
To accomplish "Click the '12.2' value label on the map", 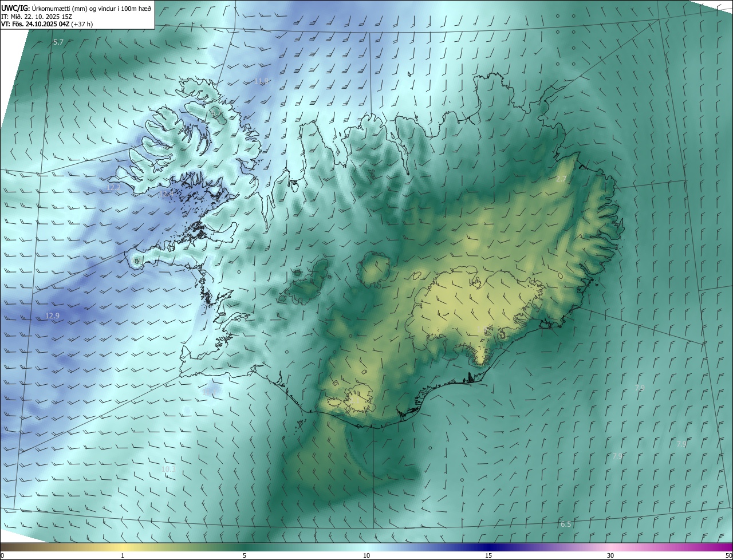I will click(114, 187).
